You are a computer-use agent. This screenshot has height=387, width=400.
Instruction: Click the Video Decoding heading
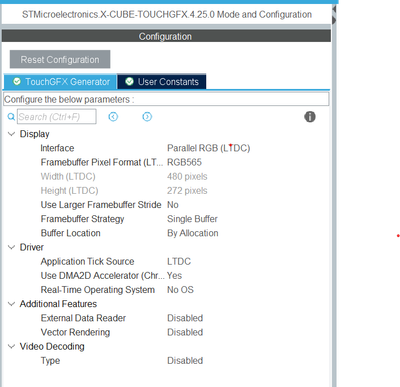[x=52, y=346]
